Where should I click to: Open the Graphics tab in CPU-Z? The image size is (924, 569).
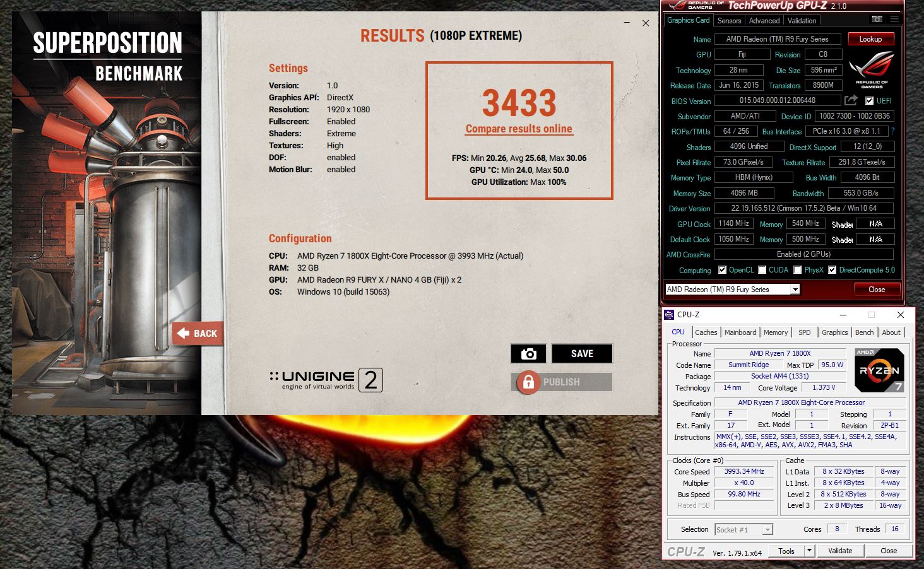click(834, 332)
